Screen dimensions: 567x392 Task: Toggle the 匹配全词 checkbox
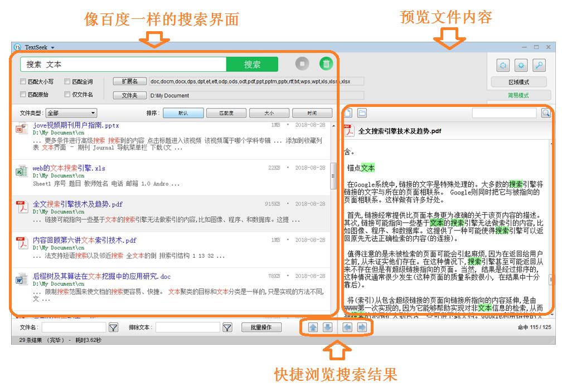coord(67,81)
